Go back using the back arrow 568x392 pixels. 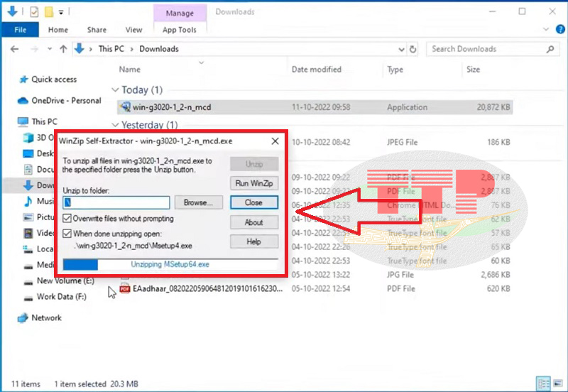click(14, 49)
